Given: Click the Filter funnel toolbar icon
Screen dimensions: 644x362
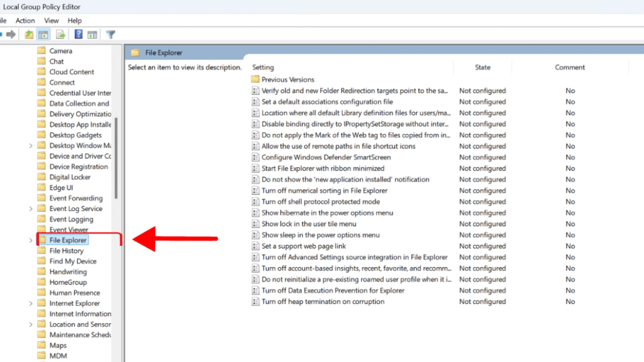Looking at the screenshot, I should click(111, 35).
